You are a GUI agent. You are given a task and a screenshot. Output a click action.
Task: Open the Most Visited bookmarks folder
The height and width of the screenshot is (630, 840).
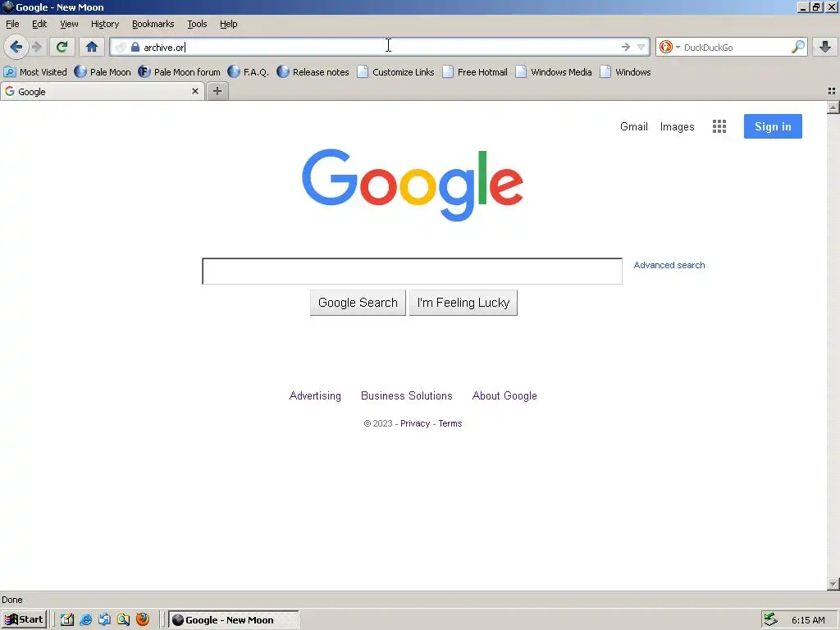[x=35, y=72]
